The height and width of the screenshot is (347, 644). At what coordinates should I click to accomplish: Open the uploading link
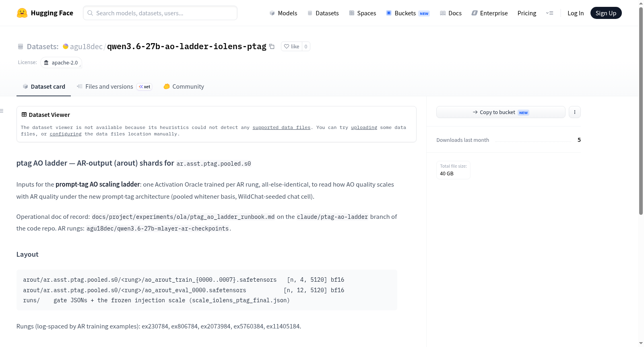(364, 127)
